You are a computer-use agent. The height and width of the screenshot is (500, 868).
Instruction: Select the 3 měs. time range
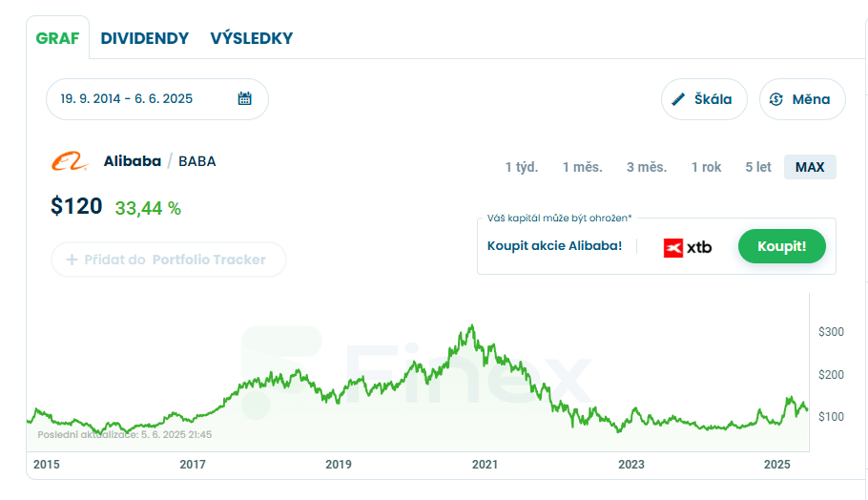pyautogui.click(x=647, y=167)
